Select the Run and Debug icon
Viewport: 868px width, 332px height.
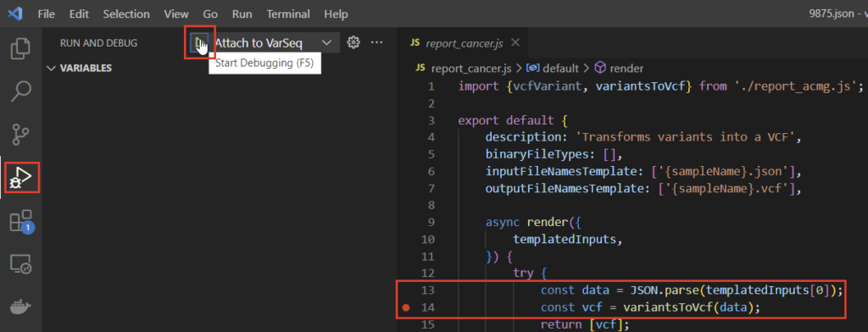pyautogui.click(x=21, y=178)
